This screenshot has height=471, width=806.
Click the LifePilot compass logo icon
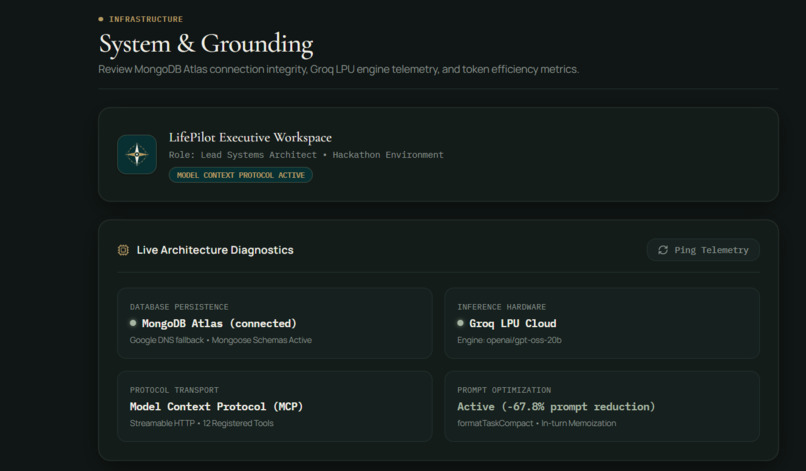pyautogui.click(x=137, y=154)
